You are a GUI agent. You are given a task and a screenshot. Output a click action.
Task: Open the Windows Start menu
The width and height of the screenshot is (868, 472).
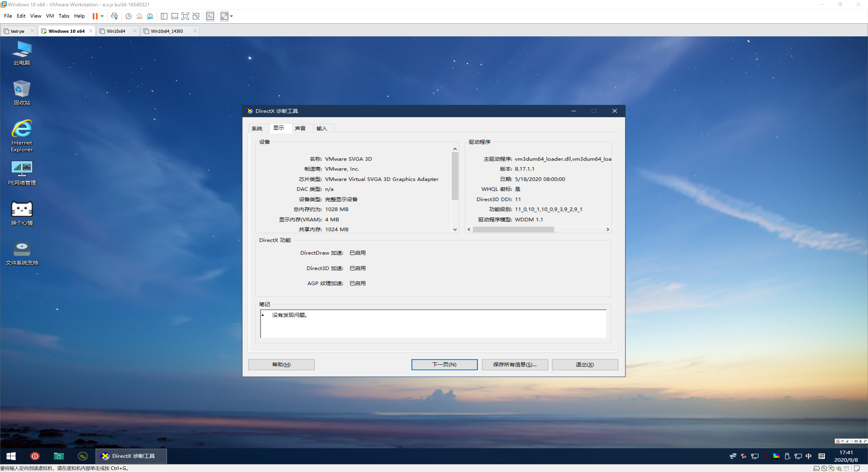point(11,456)
